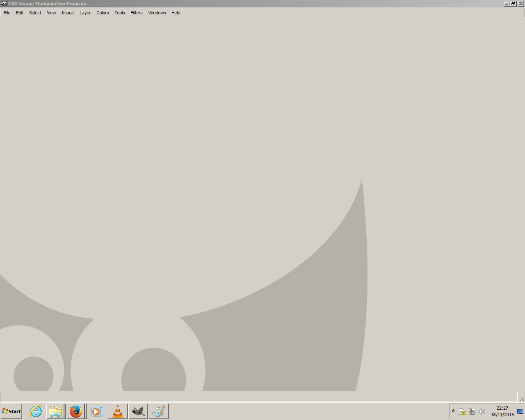Open the Tools menu

pyautogui.click(x=120, y=13)
